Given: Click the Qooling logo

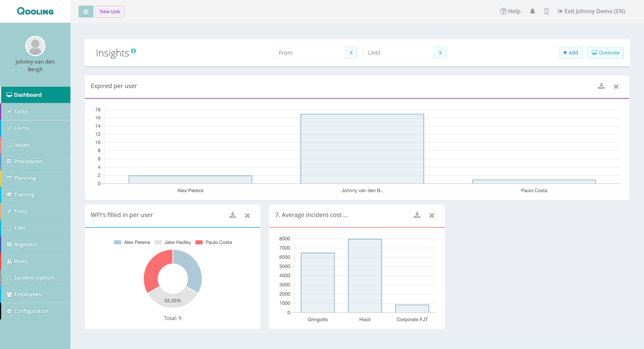Looking at the screenshot, I should (35, 11).
